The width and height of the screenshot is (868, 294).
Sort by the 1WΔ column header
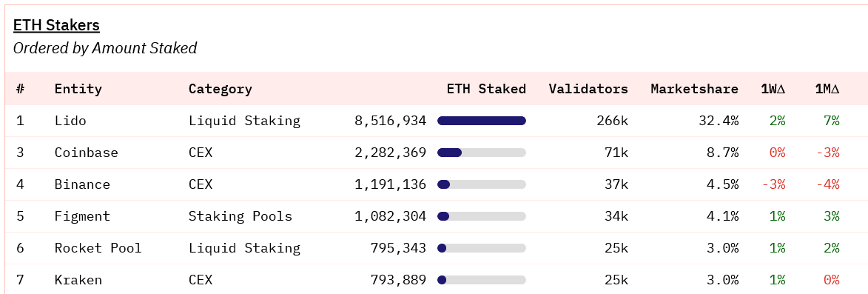coord(773,89)
